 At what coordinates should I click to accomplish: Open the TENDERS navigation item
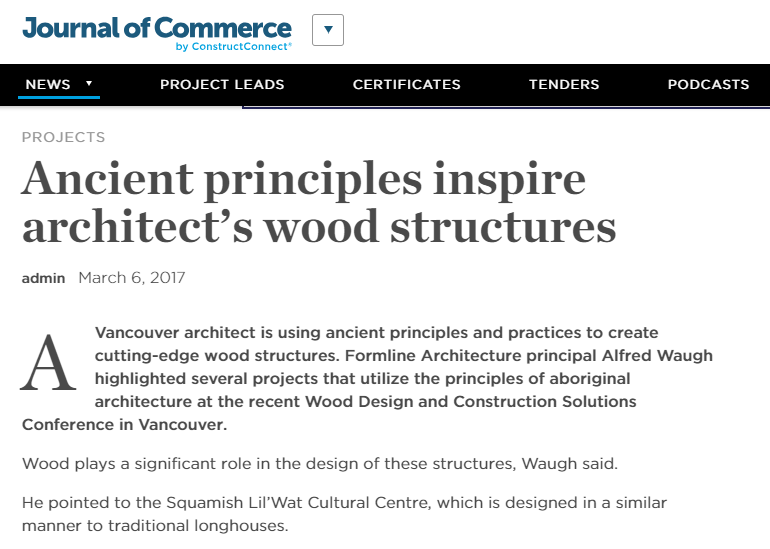click(x=564, y=85)
